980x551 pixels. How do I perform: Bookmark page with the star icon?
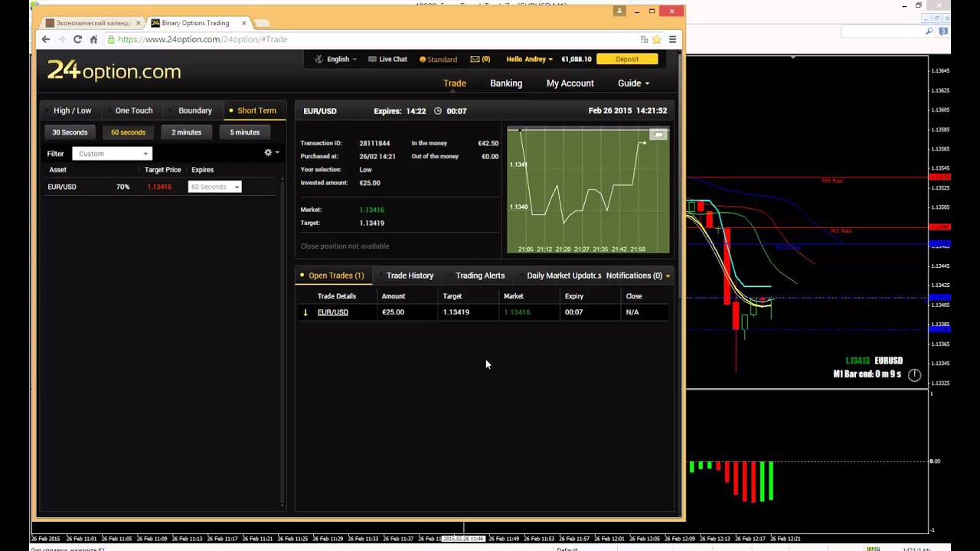coord(656,39)
